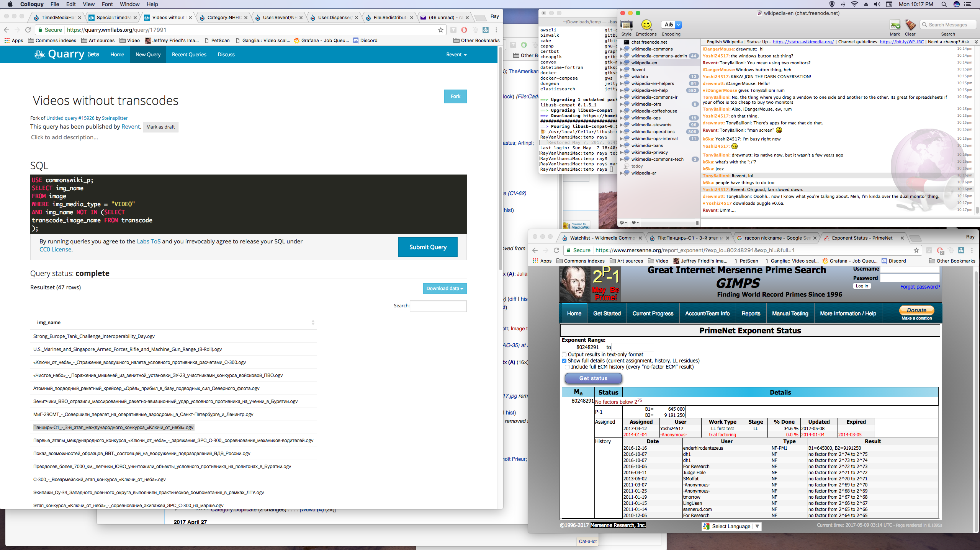This screenshot has width=980, height=550.
Task: Reload the Mersenne page in Chrome
Action: [556, 250]
